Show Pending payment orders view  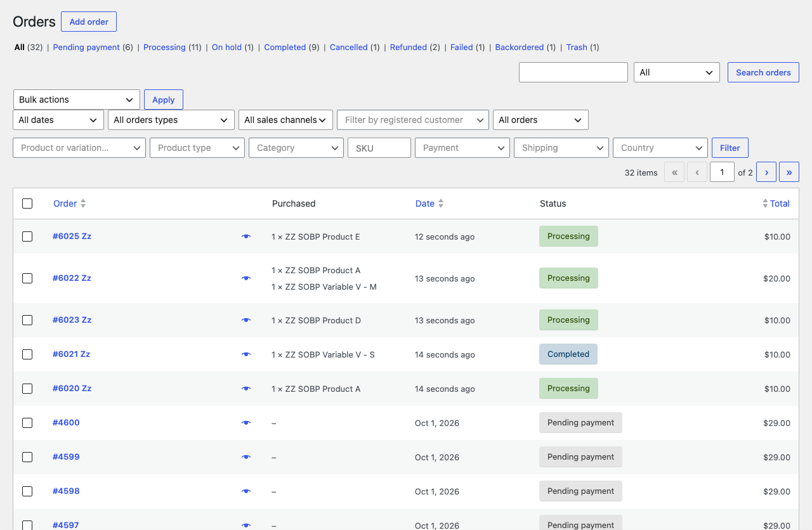[x=86, y=48]
